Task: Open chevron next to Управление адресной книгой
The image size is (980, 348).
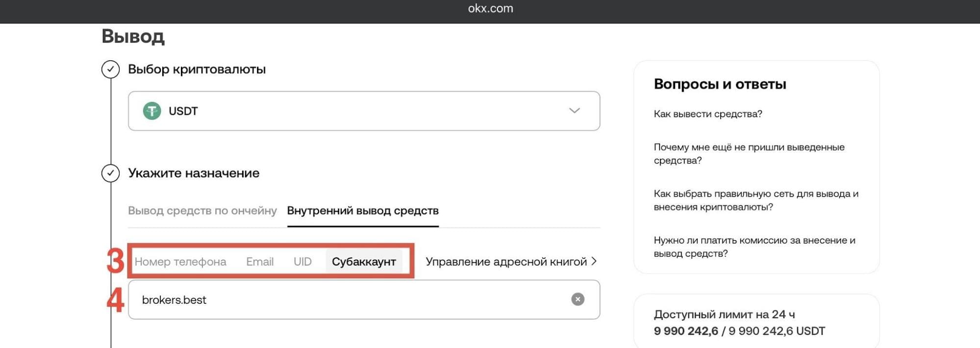Action: [x=594, y=261]
